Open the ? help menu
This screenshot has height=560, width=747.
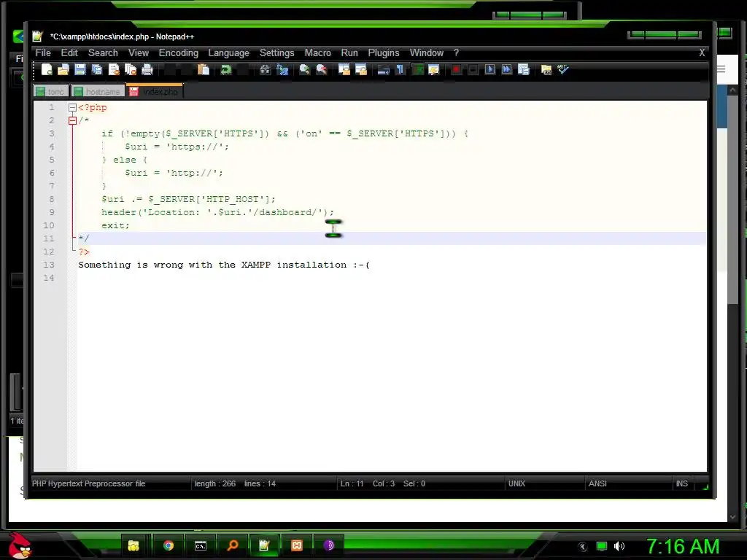click(456, 52)
